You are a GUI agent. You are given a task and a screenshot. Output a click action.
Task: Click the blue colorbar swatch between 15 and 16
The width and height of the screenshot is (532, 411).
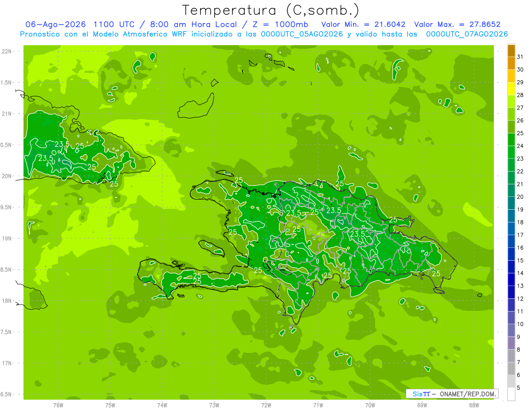511,254
